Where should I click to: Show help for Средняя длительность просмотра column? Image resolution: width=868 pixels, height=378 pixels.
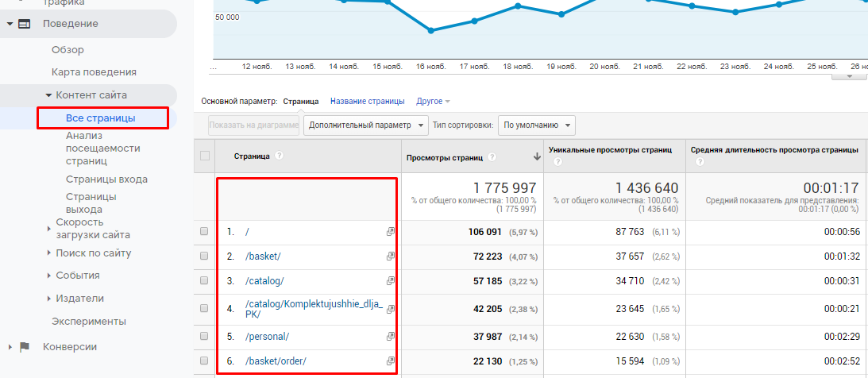click(x=700, y=162)
